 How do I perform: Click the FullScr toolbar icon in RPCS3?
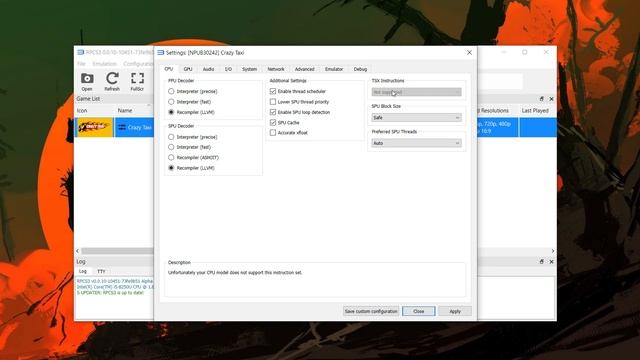coord(137,81)
